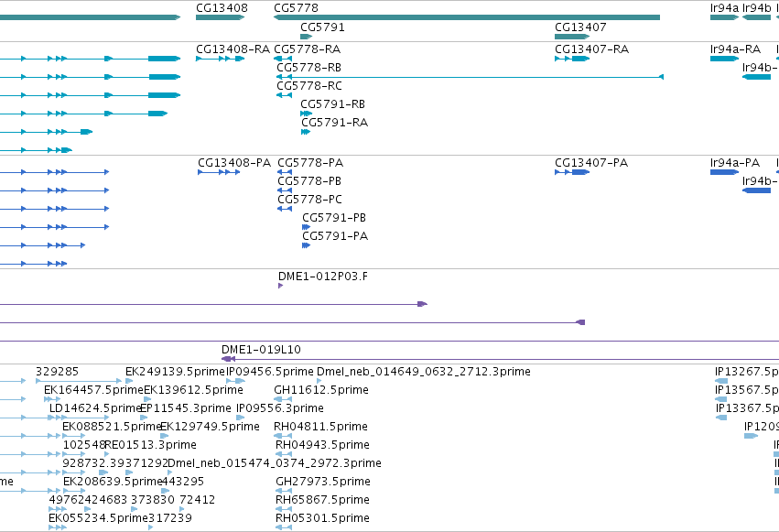Viewport: 779px width, 532px height.
Task: Click the CG13407 gene label
Action: pyautogui.click(x=580, y=27)
